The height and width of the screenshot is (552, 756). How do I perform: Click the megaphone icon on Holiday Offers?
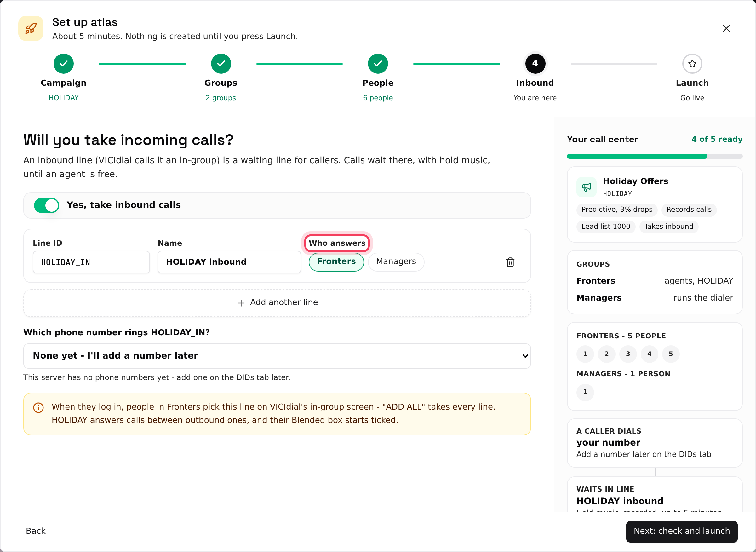pyautogui.click(x=586, y=187)
